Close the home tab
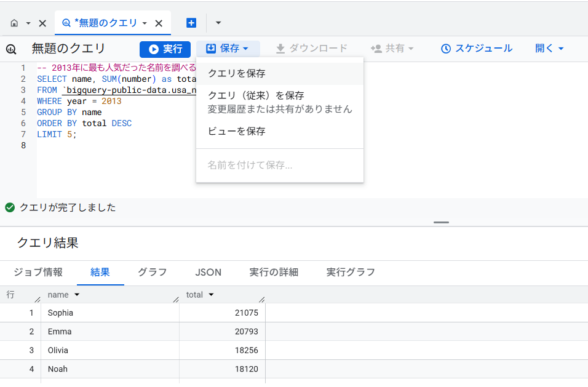The height and width of the screenshot is (387, 588). click(x=42, y=23)
